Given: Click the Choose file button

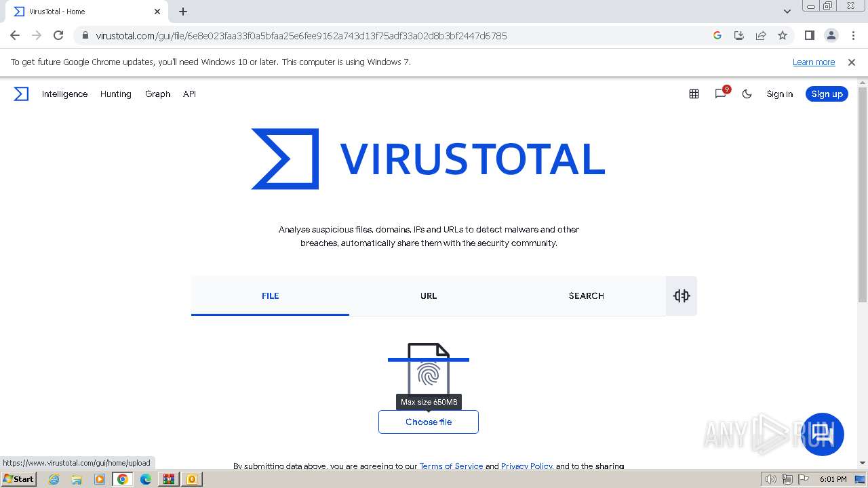Looking at the screenshot, I should tap(429, 422).
